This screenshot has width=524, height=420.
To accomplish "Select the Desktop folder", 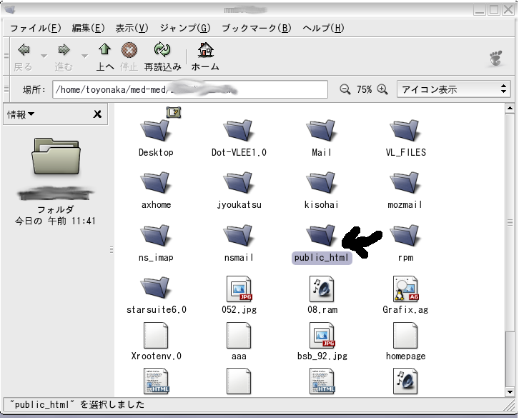I will pos(156,130).
